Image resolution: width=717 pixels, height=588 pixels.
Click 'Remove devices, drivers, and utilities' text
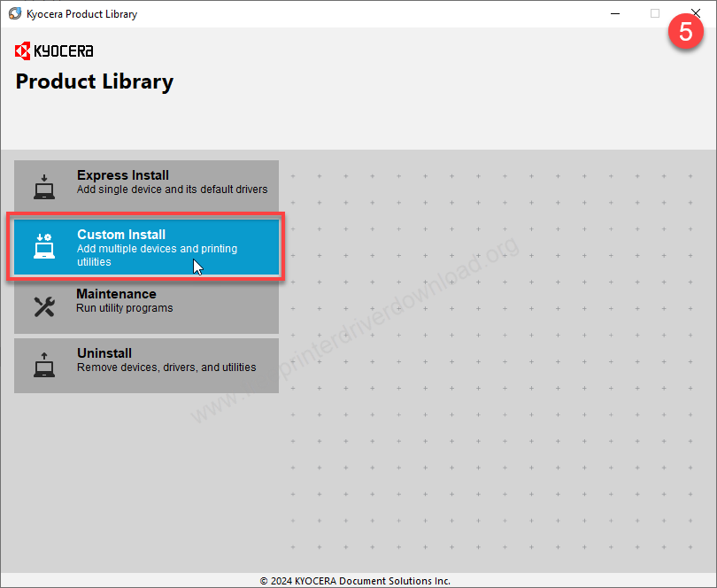[166, 367]
